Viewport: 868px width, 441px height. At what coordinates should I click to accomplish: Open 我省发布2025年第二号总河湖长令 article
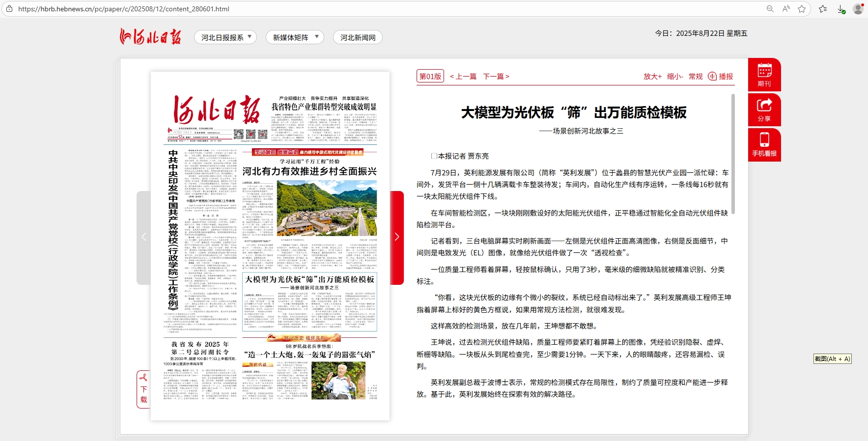[200, 348]
